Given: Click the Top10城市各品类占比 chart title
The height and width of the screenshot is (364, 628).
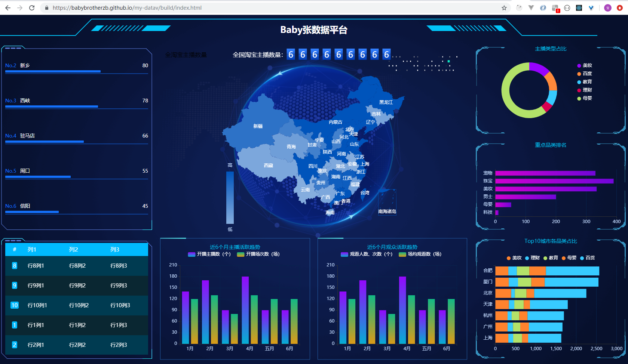Looking at the screenshot, I should [551, 241].
